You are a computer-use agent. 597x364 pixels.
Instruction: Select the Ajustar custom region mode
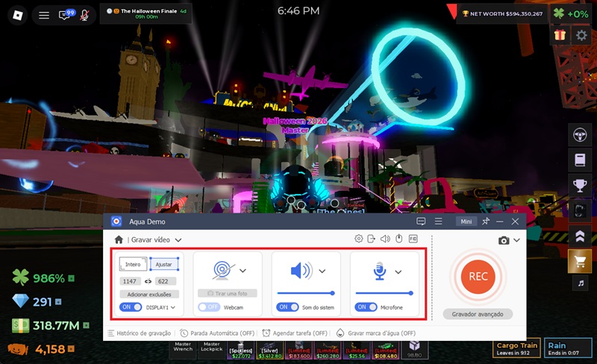coord(163,264)
